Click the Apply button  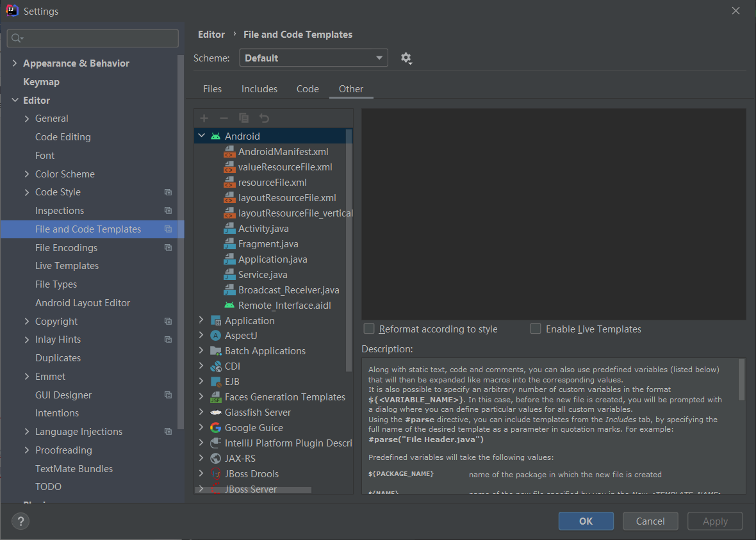click(715, 521)
